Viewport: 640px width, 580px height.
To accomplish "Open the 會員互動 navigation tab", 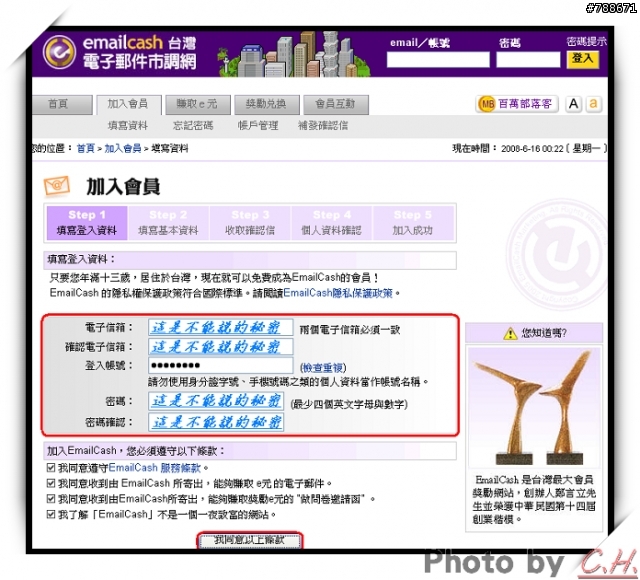I will 336,105.
